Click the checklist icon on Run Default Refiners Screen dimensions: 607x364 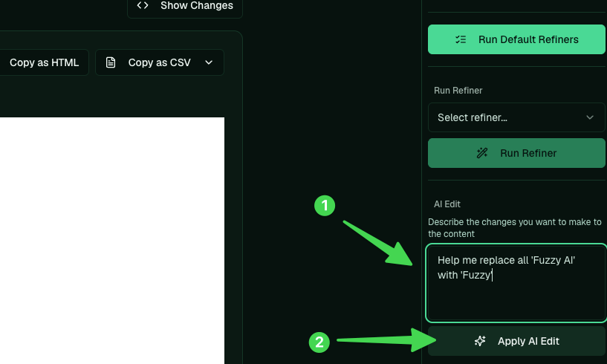(x=461, y=39)
